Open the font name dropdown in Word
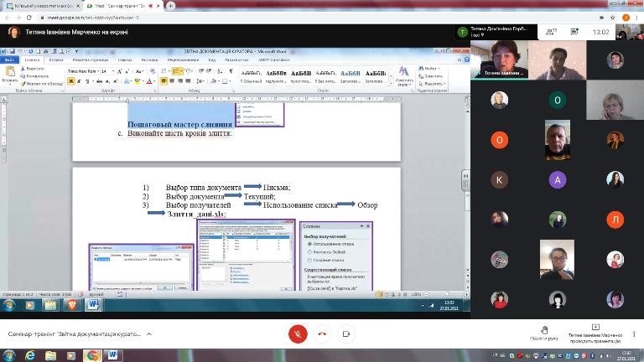The width and height of the screenshot is (644, 362). 96,72
